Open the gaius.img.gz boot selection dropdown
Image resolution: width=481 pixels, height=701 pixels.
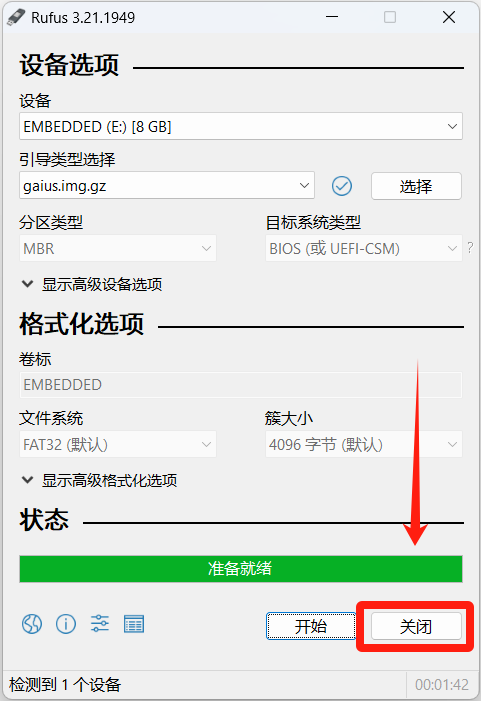(167, 186)
